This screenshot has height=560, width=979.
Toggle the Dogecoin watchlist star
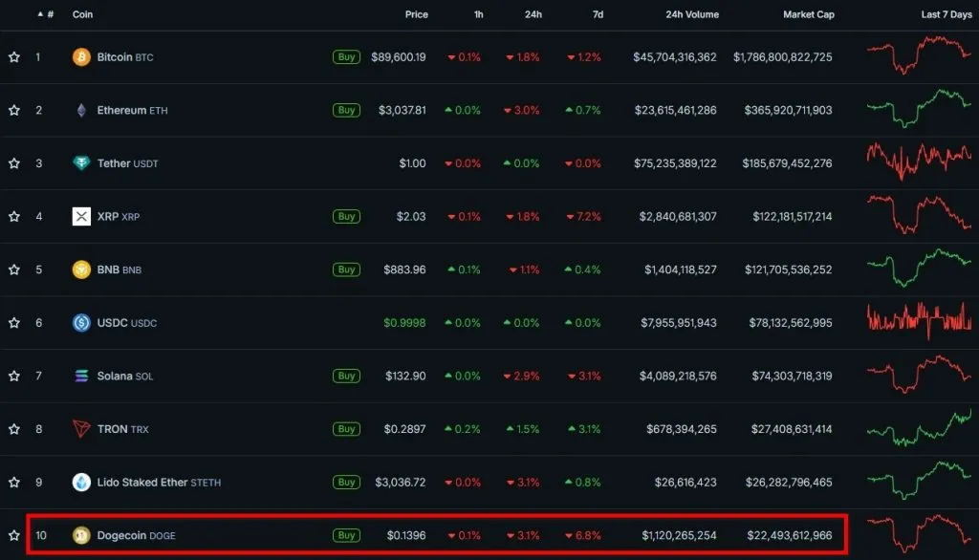pos(14,535)
